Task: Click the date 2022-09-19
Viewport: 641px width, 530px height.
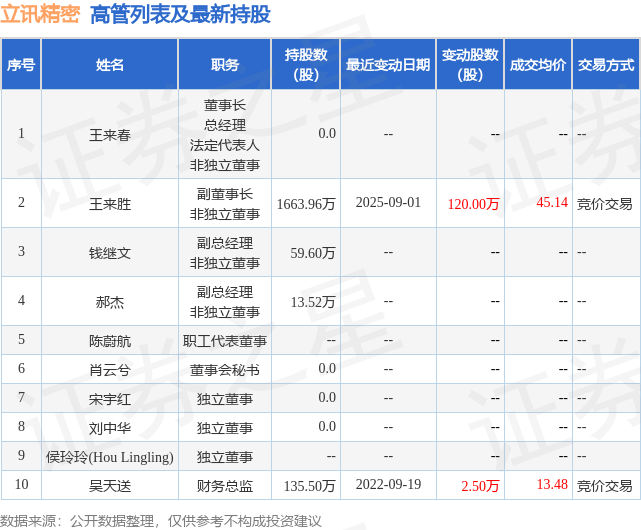Action: pos(388,485)
